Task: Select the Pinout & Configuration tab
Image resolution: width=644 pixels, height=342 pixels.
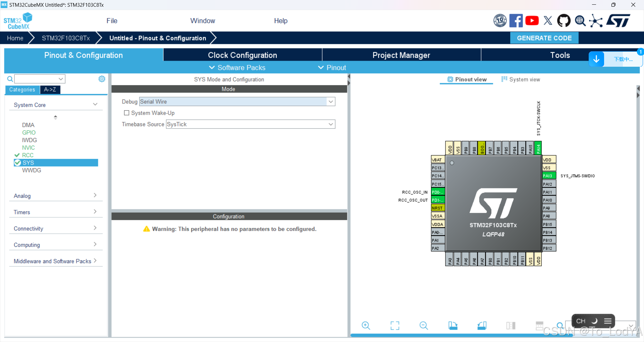Action: (84, 55)
